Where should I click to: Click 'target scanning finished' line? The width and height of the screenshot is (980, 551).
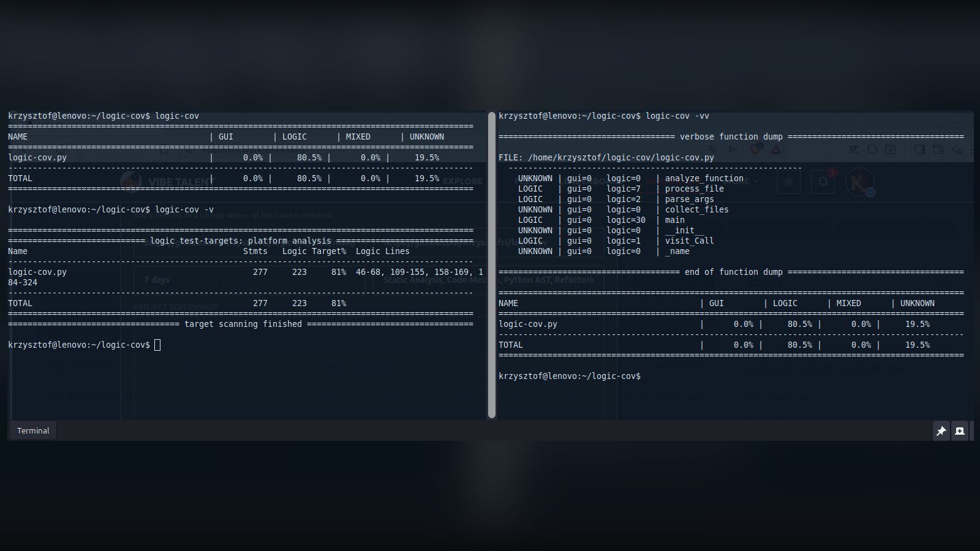click(243, 324)
